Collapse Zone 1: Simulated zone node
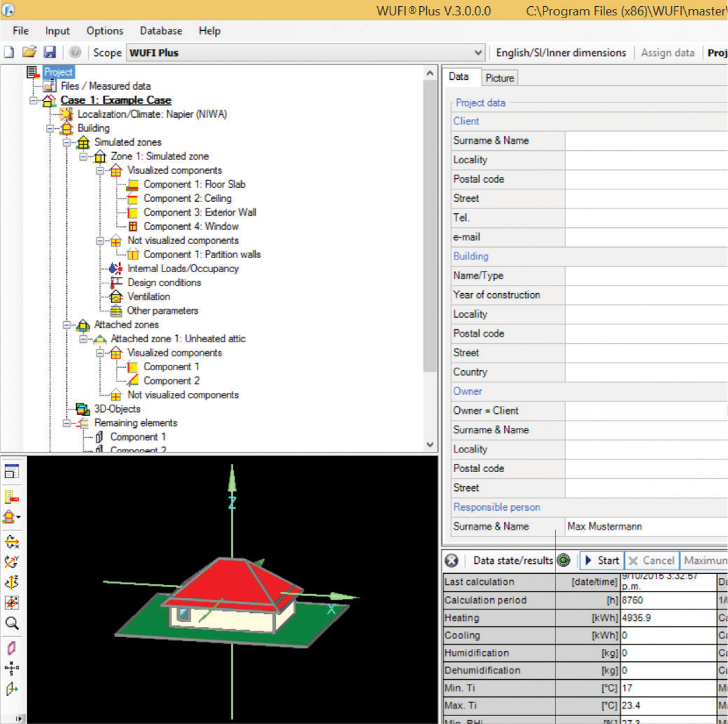 [83, 156]
